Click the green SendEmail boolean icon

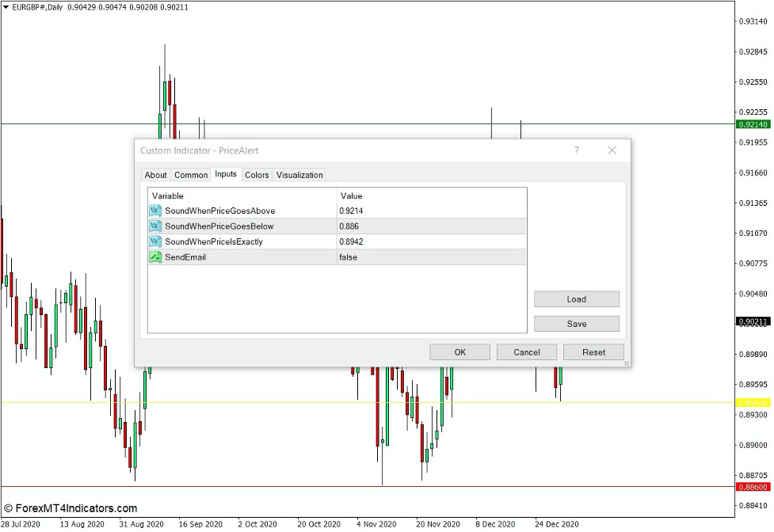point(155,256)
